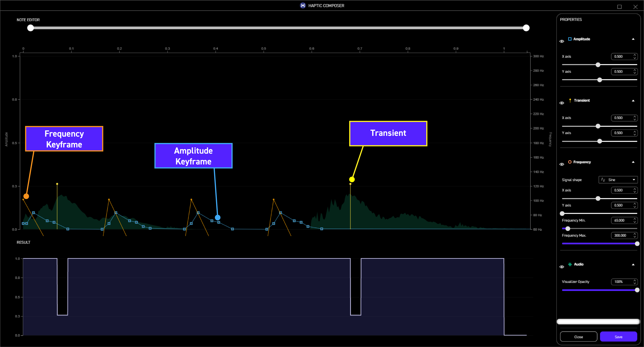644x347 pixels.
Task: Collapse the Transient section
Action: tap(633, 101)
